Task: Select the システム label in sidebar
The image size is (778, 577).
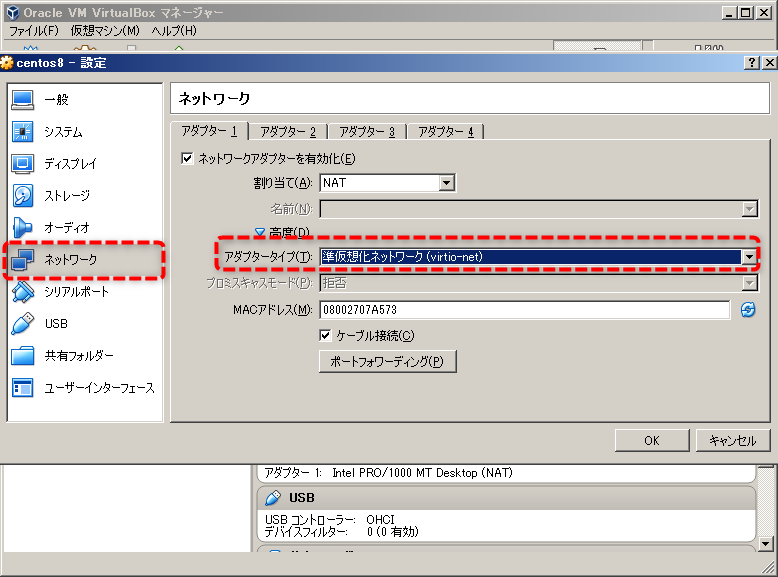Action: [x=64, y=132]
